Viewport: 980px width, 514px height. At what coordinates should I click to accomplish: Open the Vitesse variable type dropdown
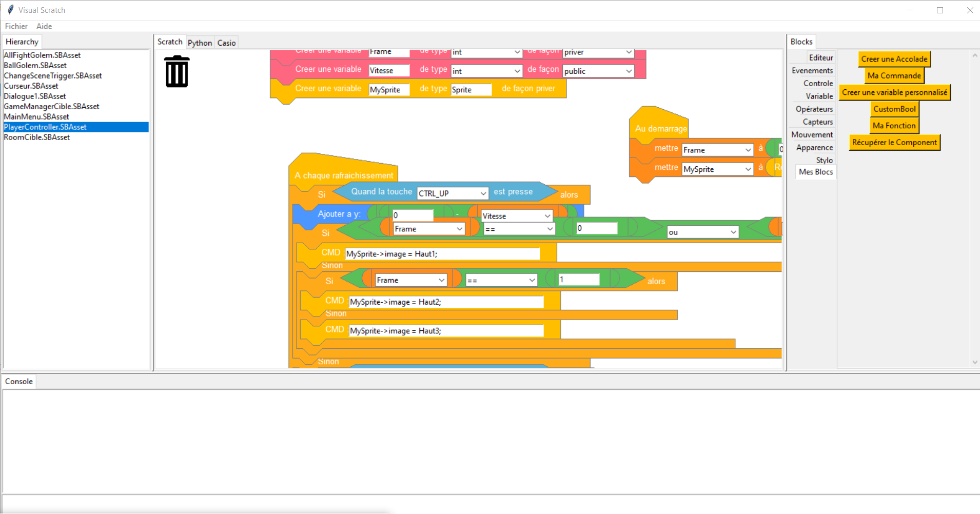click(486, 71)
